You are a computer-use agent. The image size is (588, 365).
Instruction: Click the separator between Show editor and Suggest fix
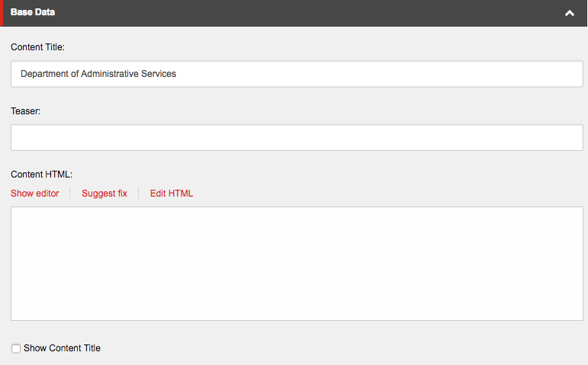pyautogui.click(x=70, y=194)
